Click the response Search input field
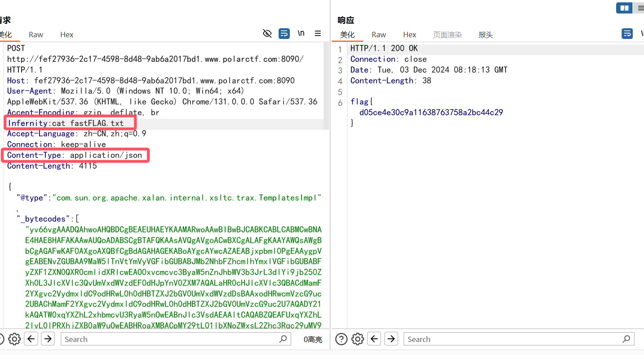Screen dimensions: 644x355 [x=519, y=339]
